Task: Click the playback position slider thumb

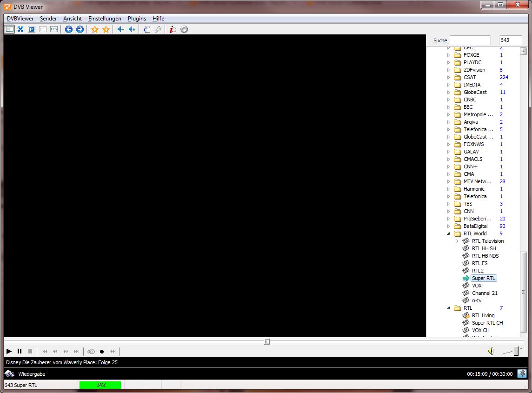Action: click(267, 341)
